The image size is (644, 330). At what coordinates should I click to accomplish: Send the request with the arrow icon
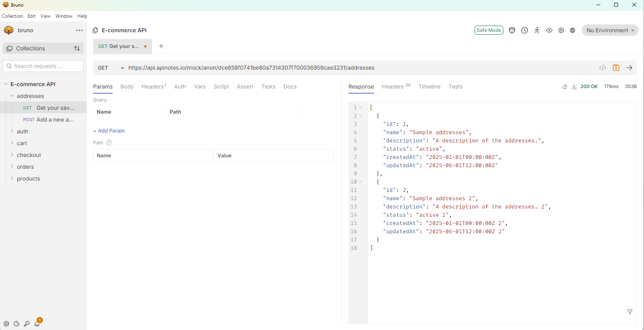point(629,68)
